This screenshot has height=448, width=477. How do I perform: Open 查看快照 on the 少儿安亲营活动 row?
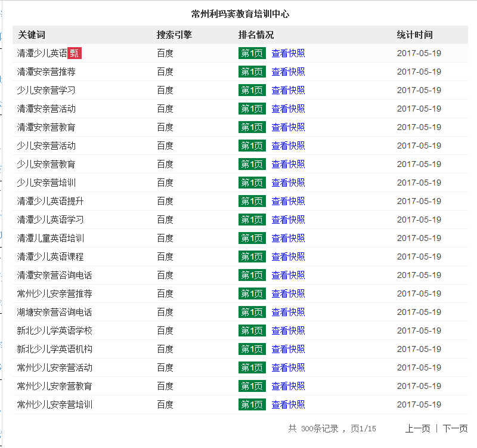click(x=288, y=146)
